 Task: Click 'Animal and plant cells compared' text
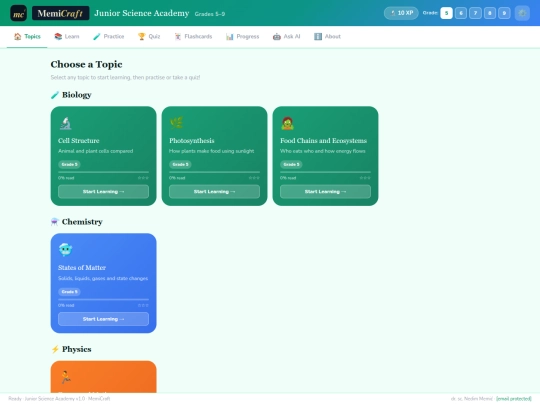pyautogui.click(x=95, y=151)
